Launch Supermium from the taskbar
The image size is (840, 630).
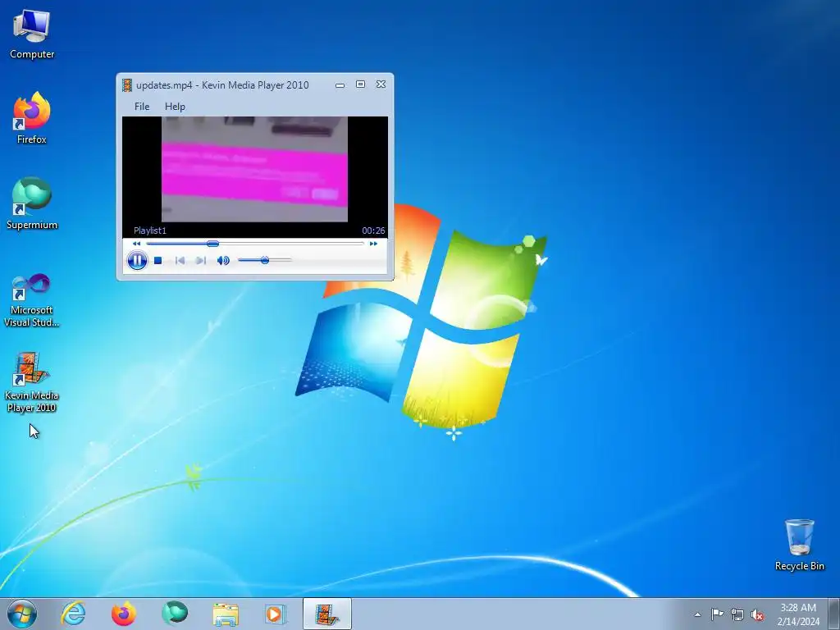coord(175,614)
